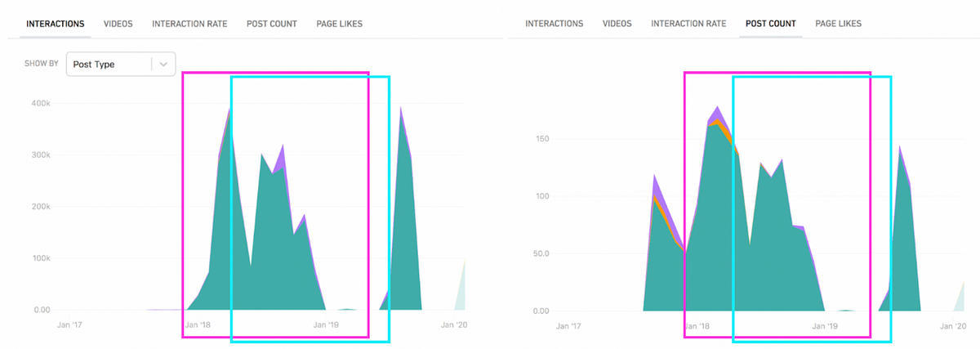Switch to Videos tab in left panel

coord(118,24)
